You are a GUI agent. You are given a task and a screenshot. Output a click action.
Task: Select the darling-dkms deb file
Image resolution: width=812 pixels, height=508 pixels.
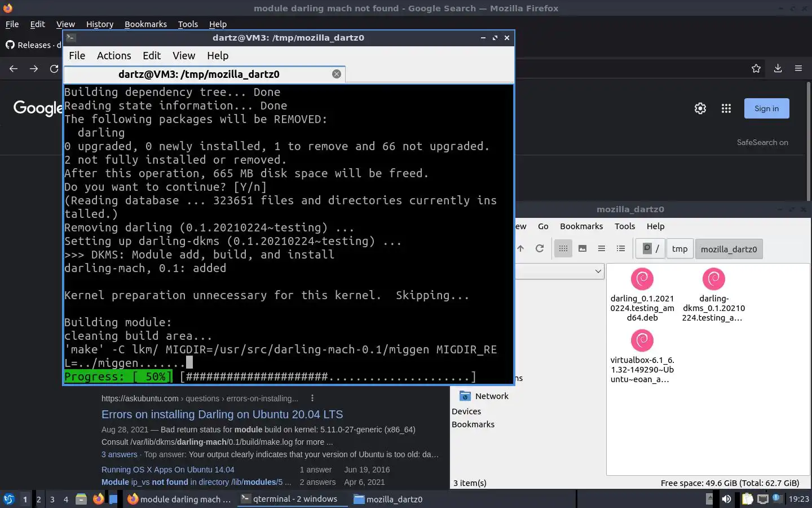point(713,294)
